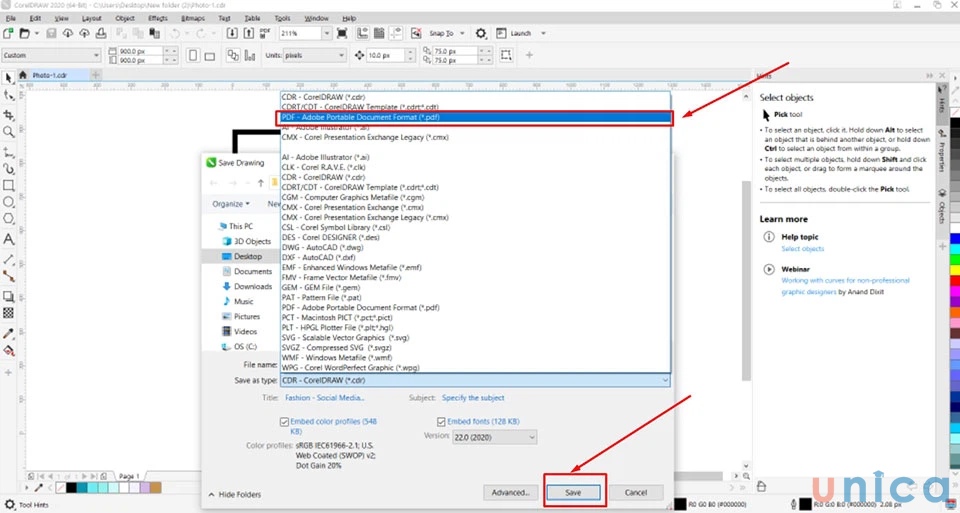
Task: Select the Text tool
Action: (9, 239)
